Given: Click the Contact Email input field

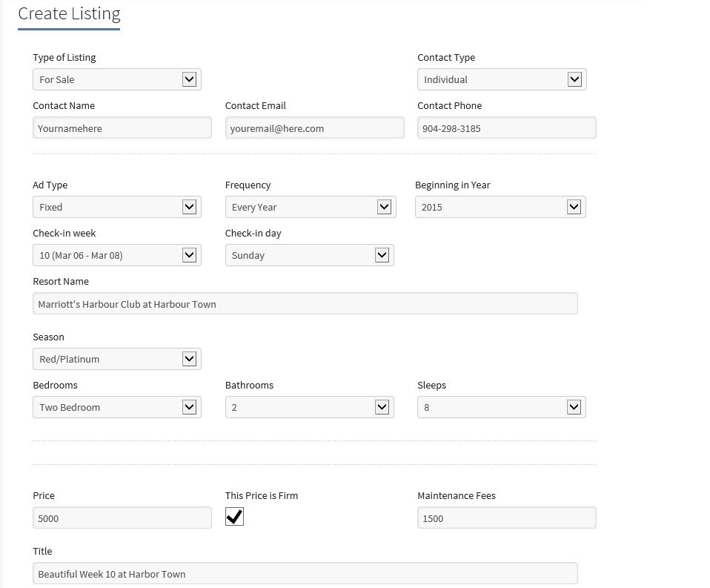Looking at the screenshot, I should pos(314,128).
